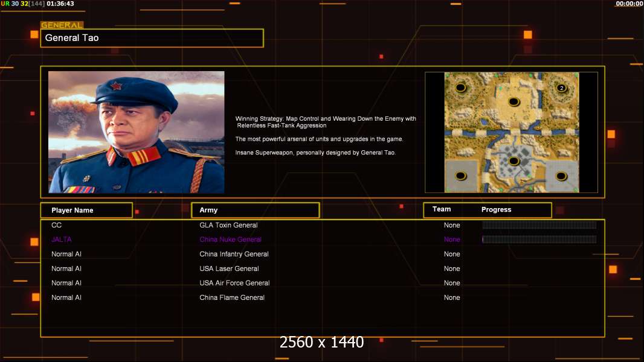
Task: Select Normal AI in China Infantry General row
Action: pyautogui.click(x=66, y=254)
